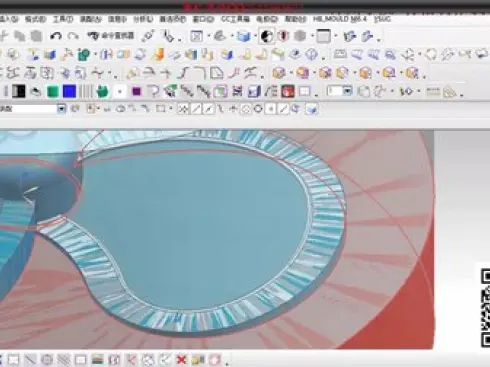490x367 pixels.
Task: Toggle the arc center snap point option
Action: [x=246, y=109]
